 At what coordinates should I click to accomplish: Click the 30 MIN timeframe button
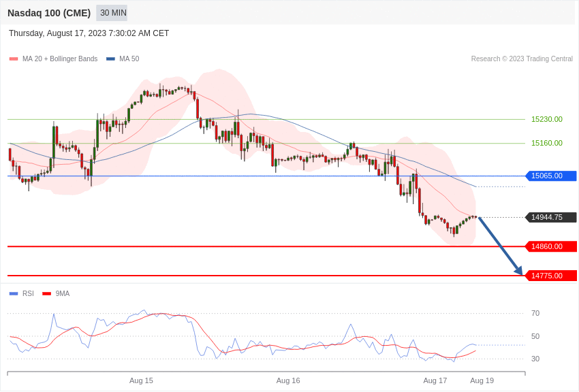112,13
